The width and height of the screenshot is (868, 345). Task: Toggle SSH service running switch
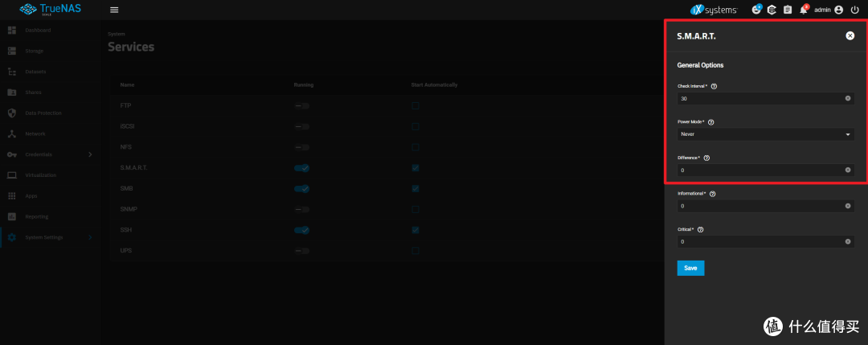click(301, 230)
